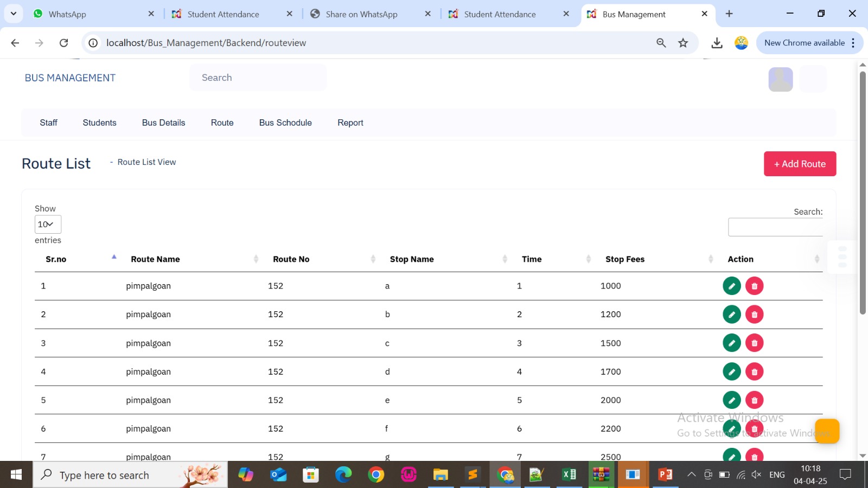Open the Report menu item
The width and height of the screenshot is (868, 488).
350,123
